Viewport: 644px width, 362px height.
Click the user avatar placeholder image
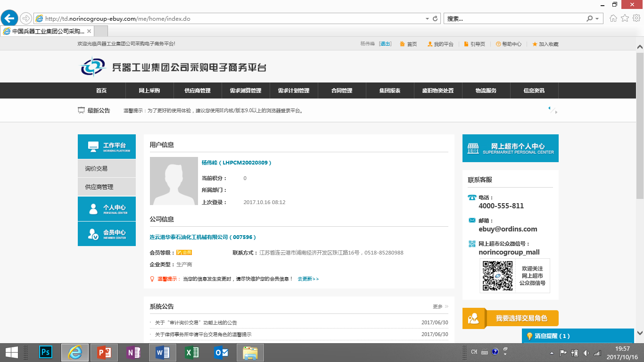174,181
